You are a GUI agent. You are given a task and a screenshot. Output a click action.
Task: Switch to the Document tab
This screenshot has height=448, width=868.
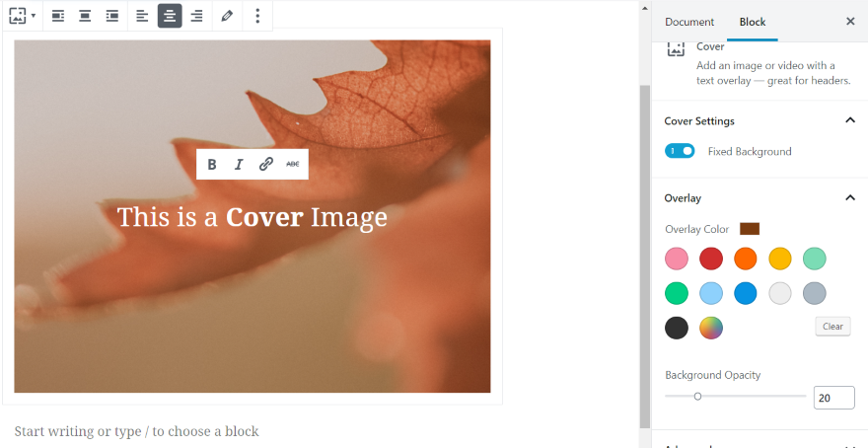tap(689, 22)
